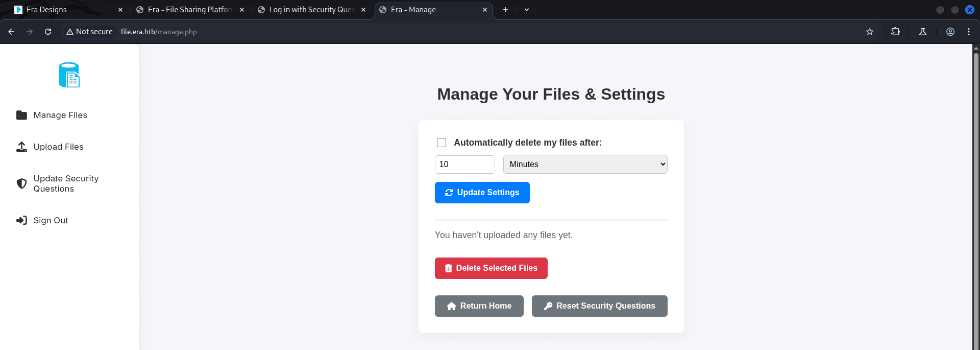Open the browser extensions puzzle icon
The height and width of the screenshot is (350, 980).
tap(895, 32)
